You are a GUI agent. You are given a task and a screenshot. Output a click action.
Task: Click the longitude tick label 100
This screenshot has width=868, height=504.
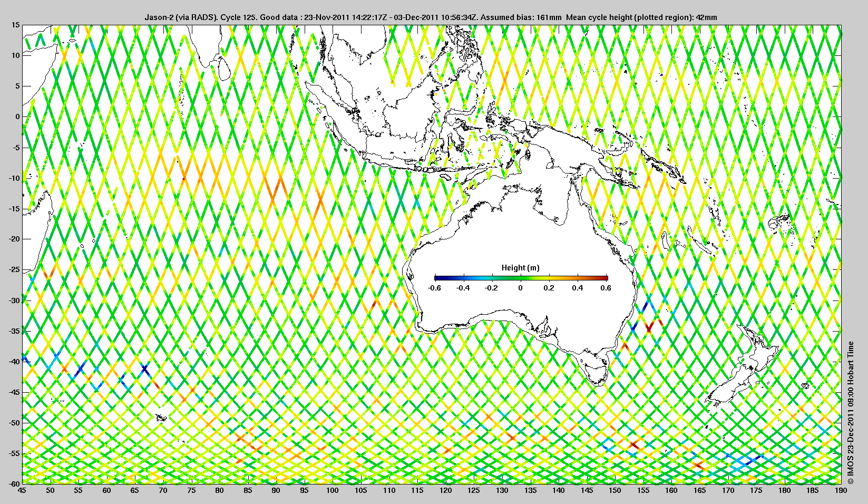pyautogui.click(x=333, y=490)
